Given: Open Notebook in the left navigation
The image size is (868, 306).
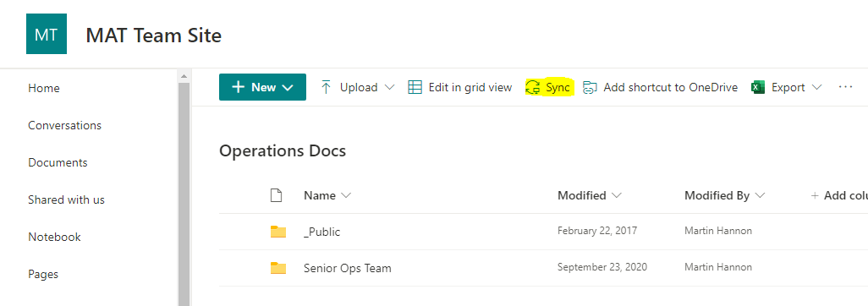Looking at the screenshot, I should 54,237.
